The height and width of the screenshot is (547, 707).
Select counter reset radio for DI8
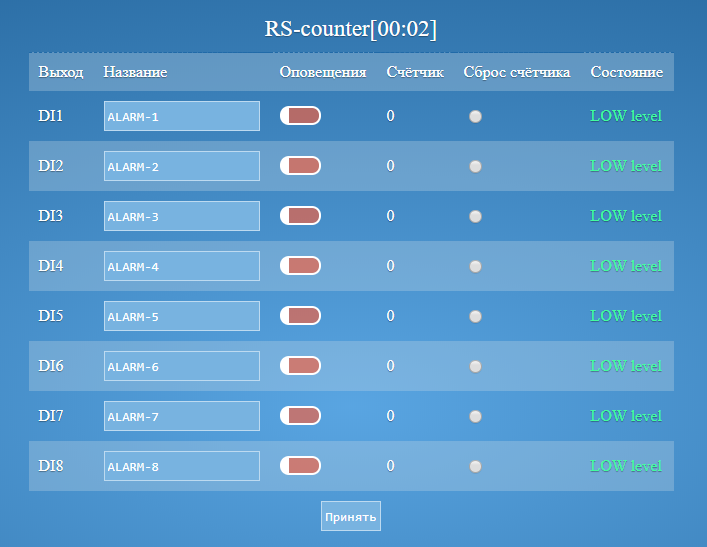[x=476, y=466]
